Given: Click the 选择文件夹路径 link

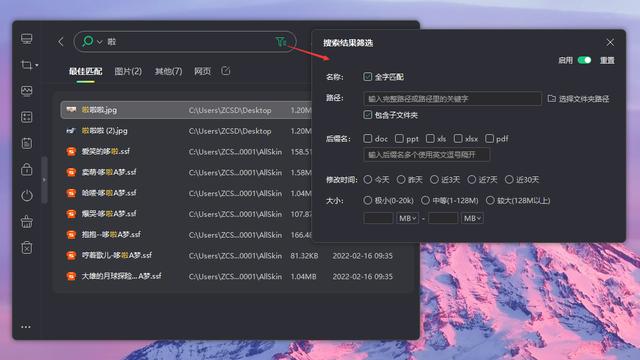Looking at the screenshot, I should click(x=584, y=99).
